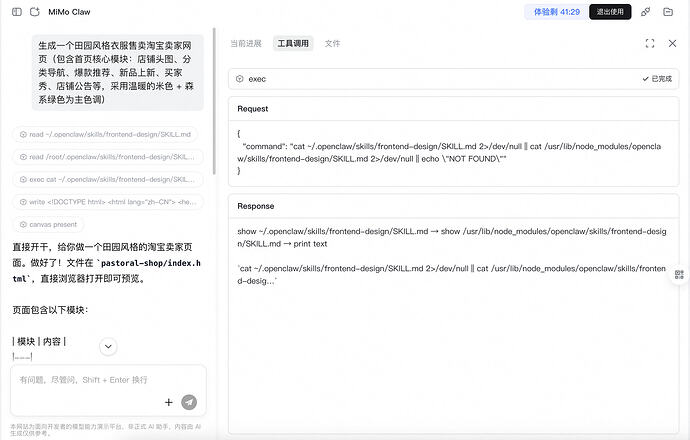Click the exec tool call header row
690x440 pixels.
453,79
